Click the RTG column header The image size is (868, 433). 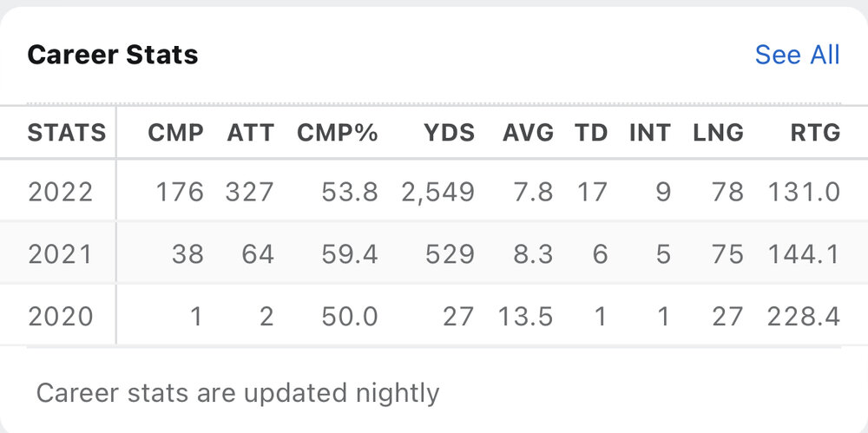(x=816, y=133)
